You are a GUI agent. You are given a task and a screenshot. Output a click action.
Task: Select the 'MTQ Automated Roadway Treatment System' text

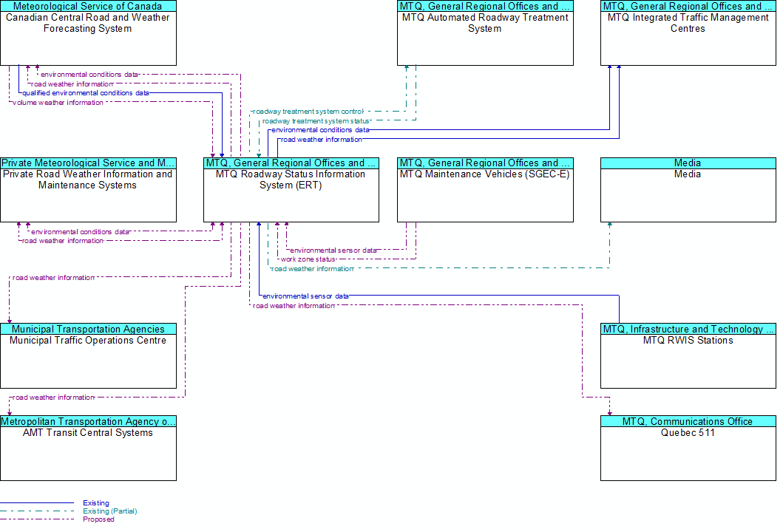485,23
